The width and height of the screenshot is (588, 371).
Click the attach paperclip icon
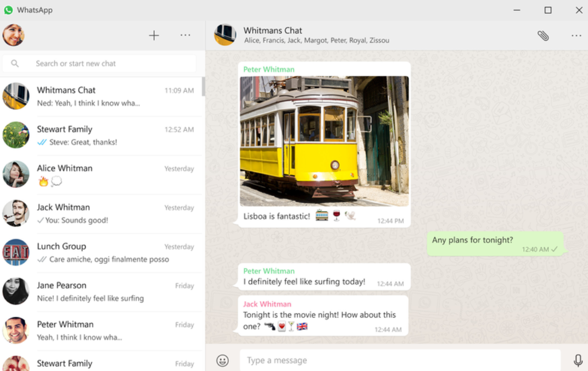tap(543, 36)
